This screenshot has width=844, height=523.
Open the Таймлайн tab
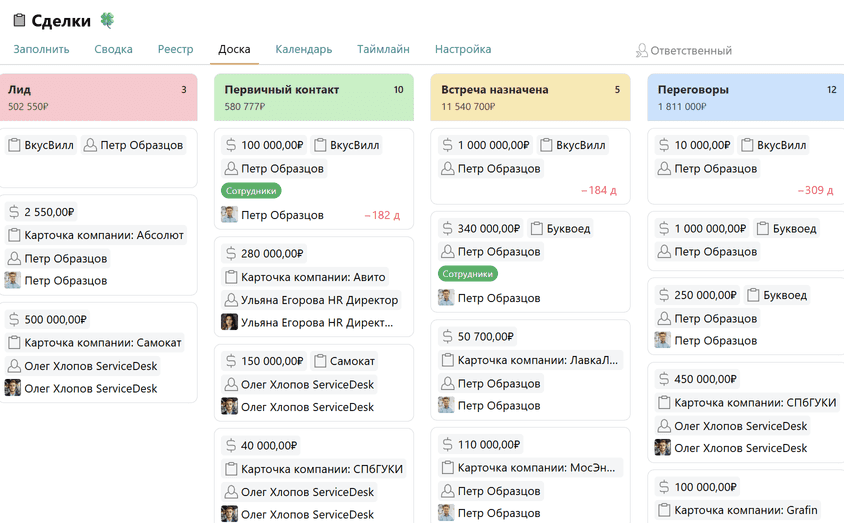click(383, 49)
